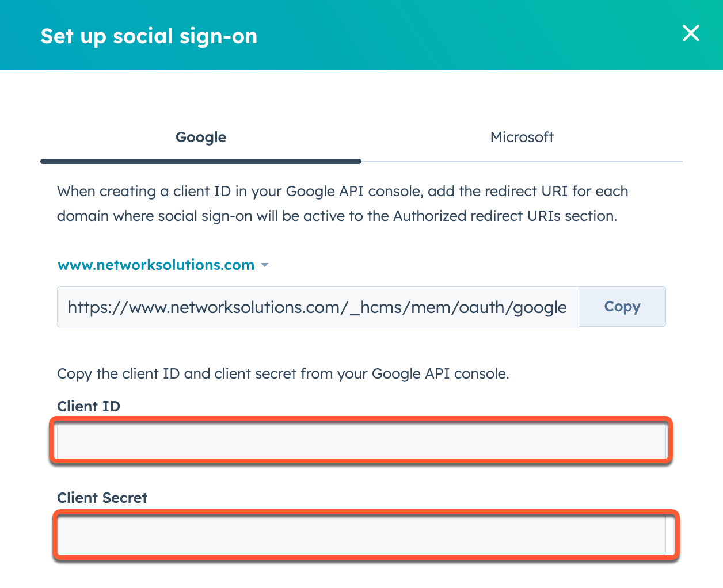This screenshot has width=723, height=588.
Task: Close the social sign-on dialog
Action: click(691, 33)
